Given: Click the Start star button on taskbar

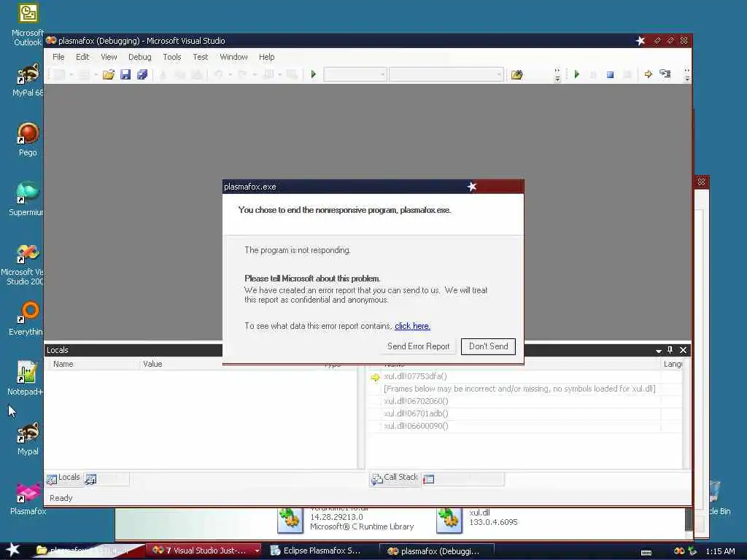Looking at the screenshot, I should (13, 550).
